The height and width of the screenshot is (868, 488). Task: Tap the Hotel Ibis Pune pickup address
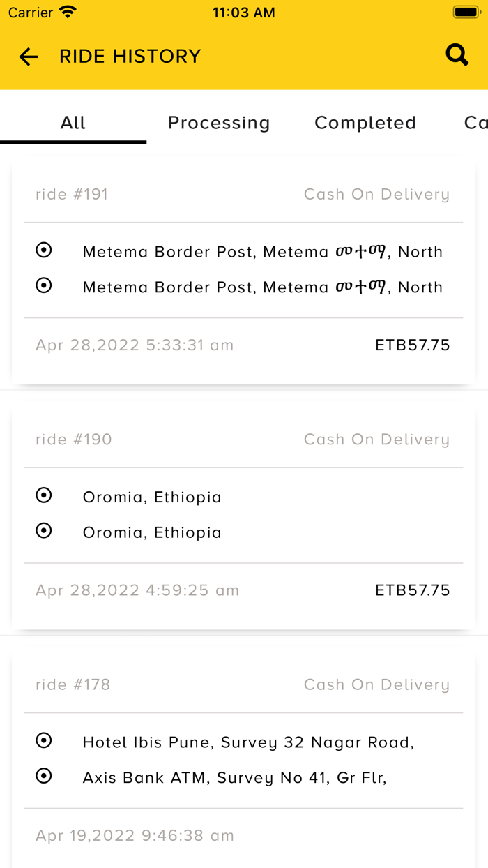[248, 742]
